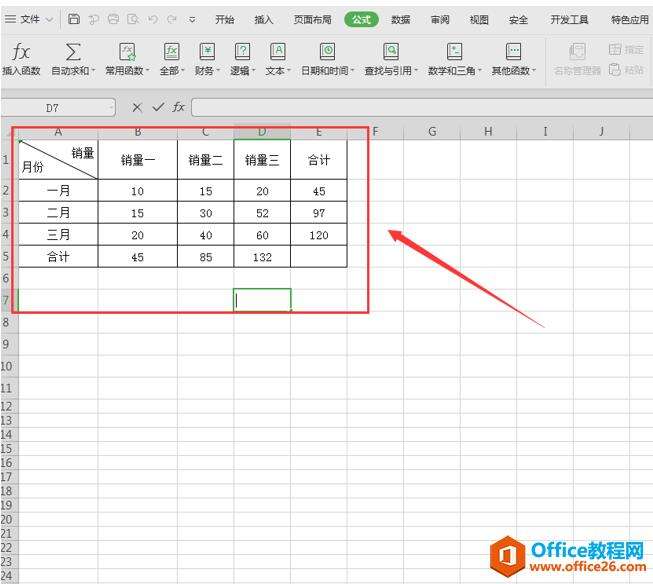Select the 公式 tab
The width and height of the screenshot is (653, 584).
361,20
